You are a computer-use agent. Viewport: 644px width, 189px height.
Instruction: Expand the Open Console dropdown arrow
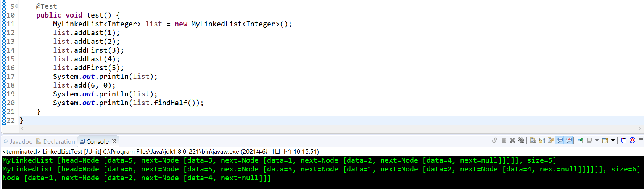(613, 140)
